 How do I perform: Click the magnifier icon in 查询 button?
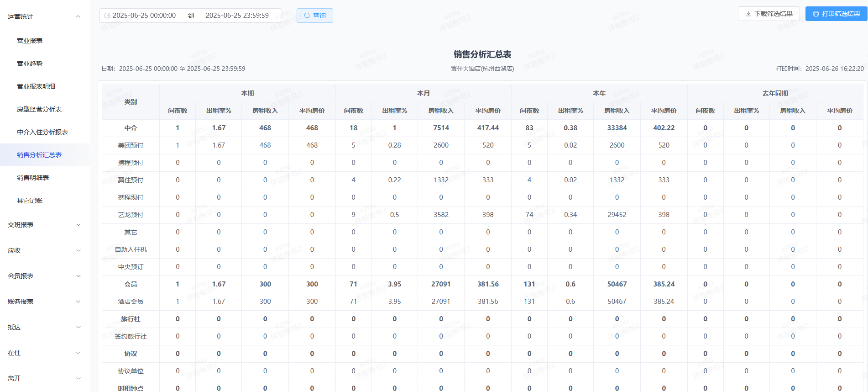coord(307,16)
